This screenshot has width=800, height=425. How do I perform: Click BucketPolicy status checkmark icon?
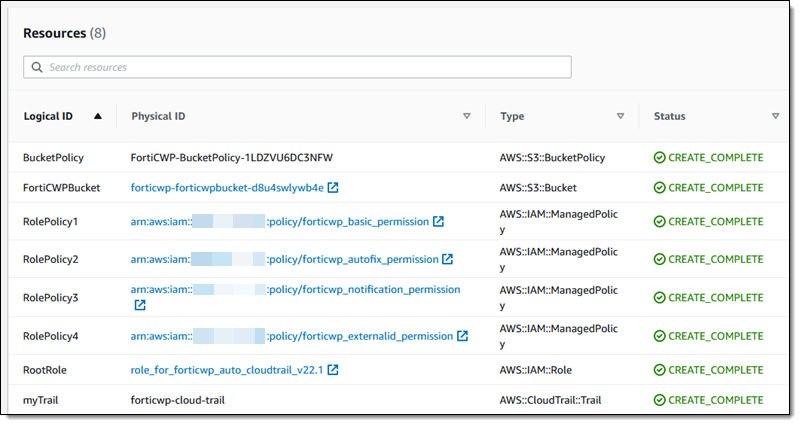(x=659, y=158)
